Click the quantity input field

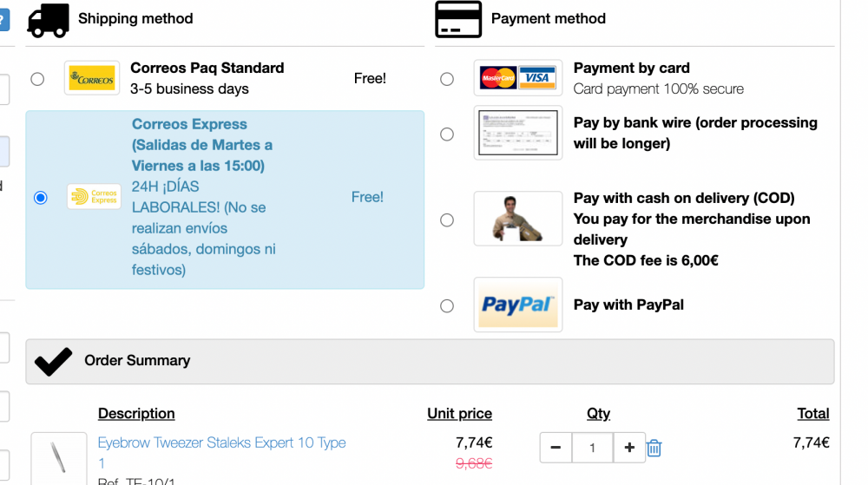tap(592, 448)
